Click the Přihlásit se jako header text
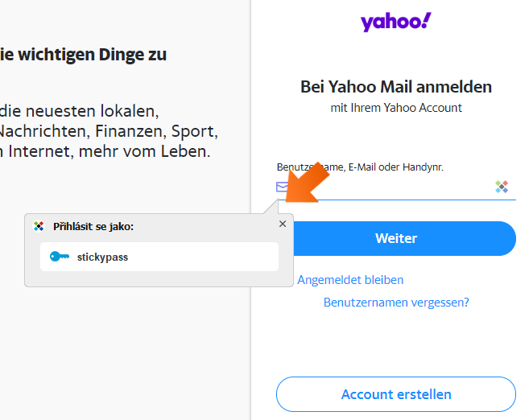This screenshot has height=420, width=529. [x=93, y=227]
